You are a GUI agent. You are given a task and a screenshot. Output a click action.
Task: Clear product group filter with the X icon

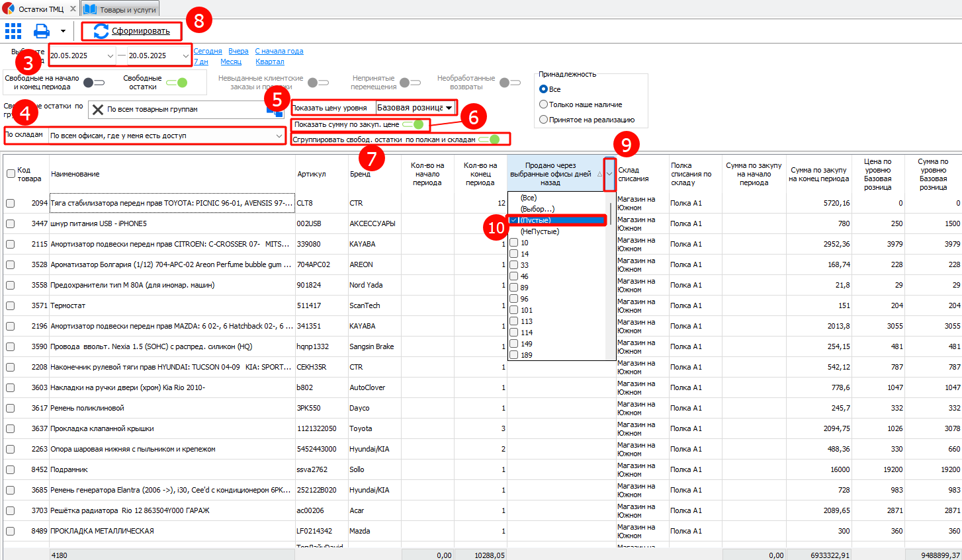98,109
